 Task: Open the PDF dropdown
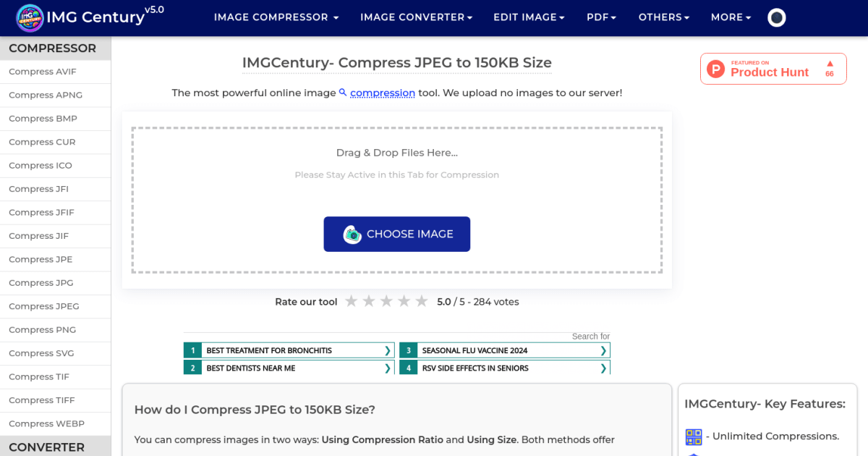coord(601,17)
